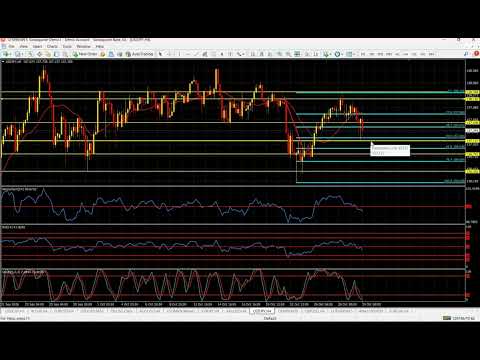Switch chart to candlesticks icon
This screenshot has height=360, width=480.
[262, 54]
